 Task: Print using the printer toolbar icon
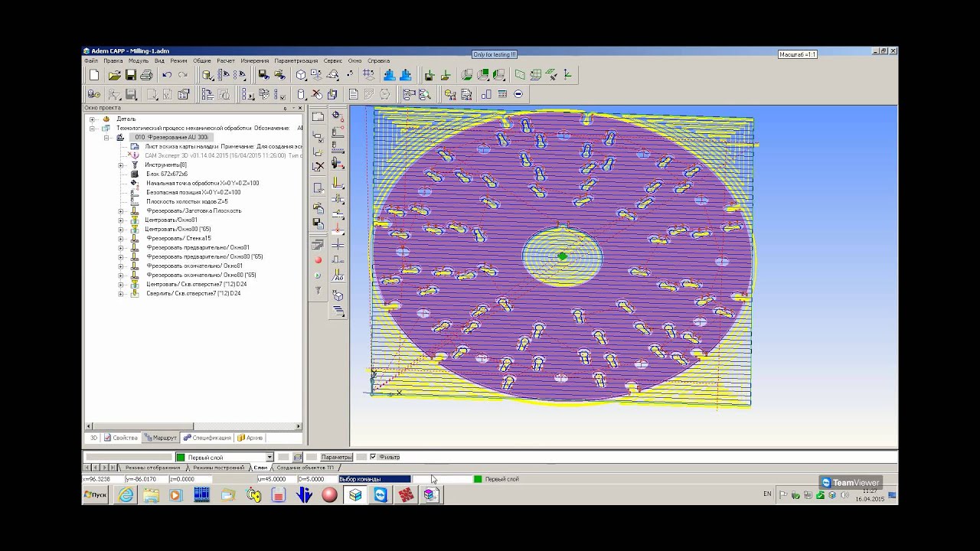pos(146,75)
